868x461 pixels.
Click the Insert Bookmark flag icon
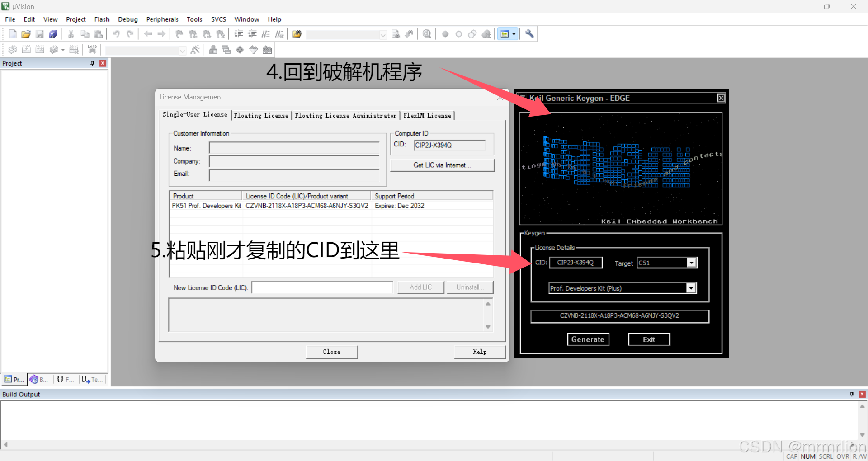click(179, 34)
